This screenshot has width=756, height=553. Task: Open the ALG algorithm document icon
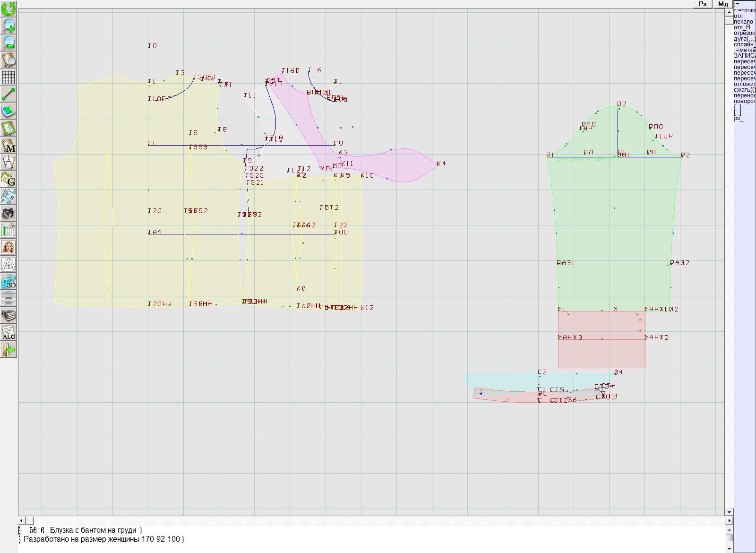click(x=9, y=332)
